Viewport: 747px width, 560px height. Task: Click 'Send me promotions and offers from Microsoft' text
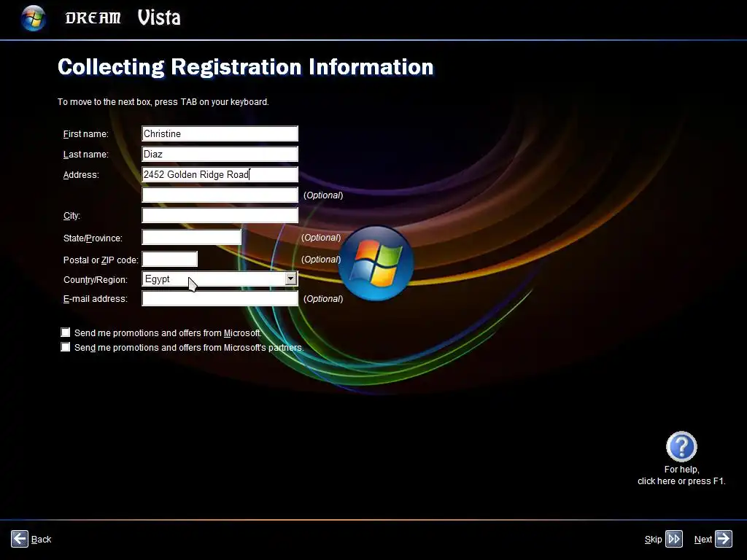pos(168,332)
